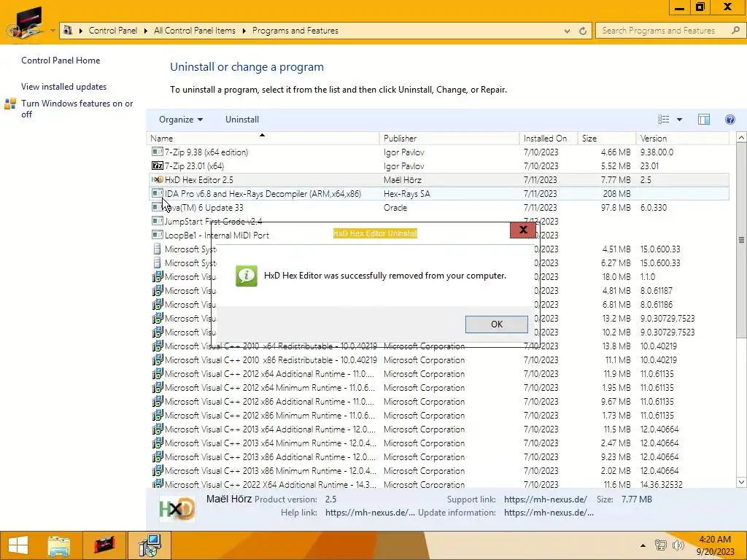Image resolution: width=747 pixels, height=560 pixels.
Task: Click the 7-Zip 23.01 program icon
Action: [158, 166]
